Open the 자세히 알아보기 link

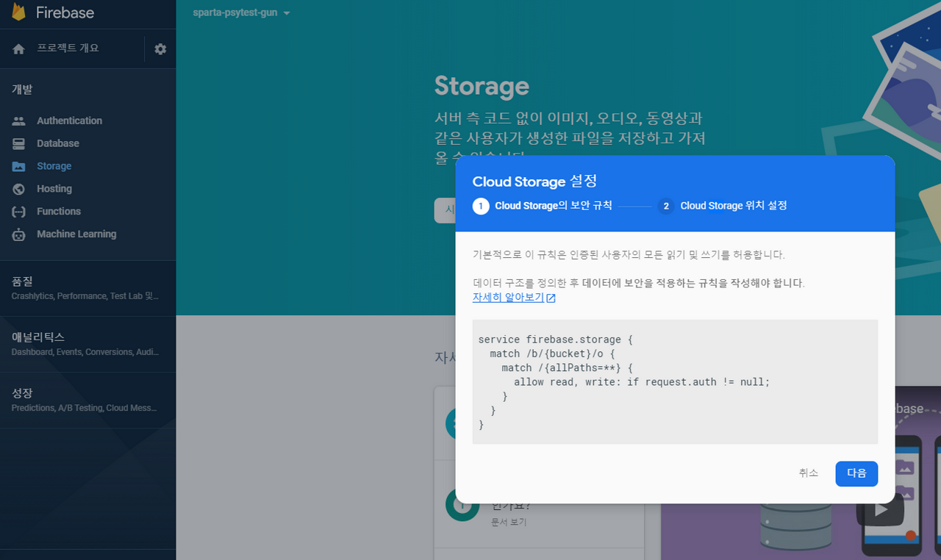click(508, 298)
